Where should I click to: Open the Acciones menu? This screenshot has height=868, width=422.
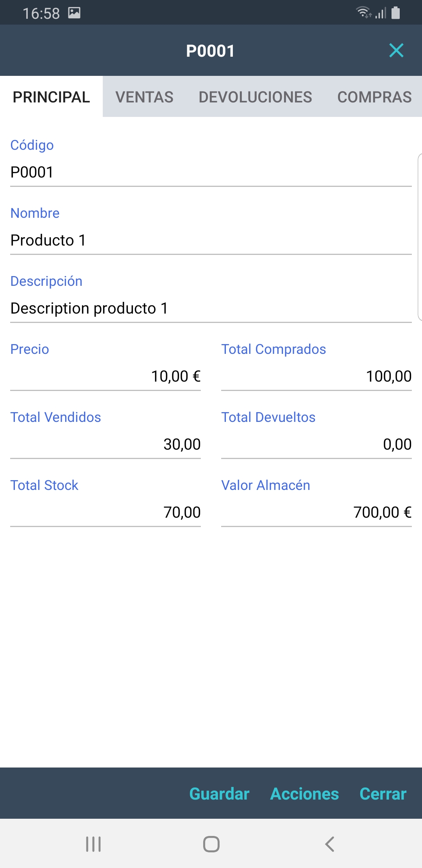pyautogui.click(x=304, y=794)
